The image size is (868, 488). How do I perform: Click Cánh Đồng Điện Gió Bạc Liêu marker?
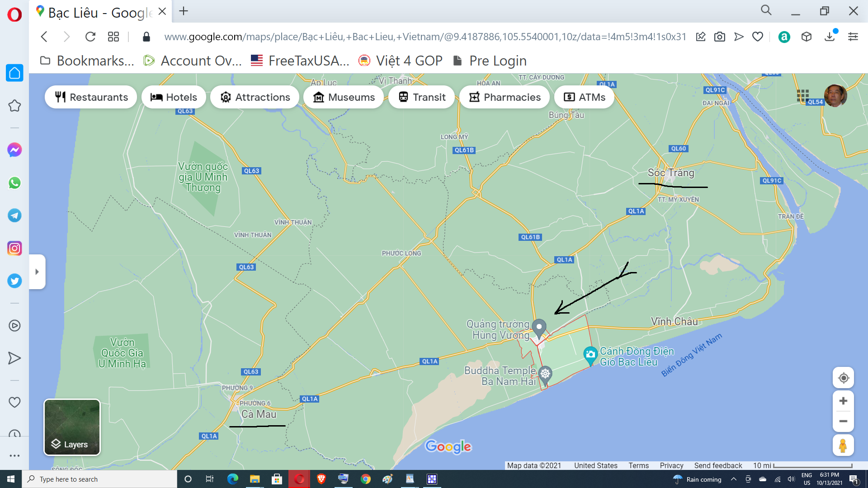[x=590, y=356]
